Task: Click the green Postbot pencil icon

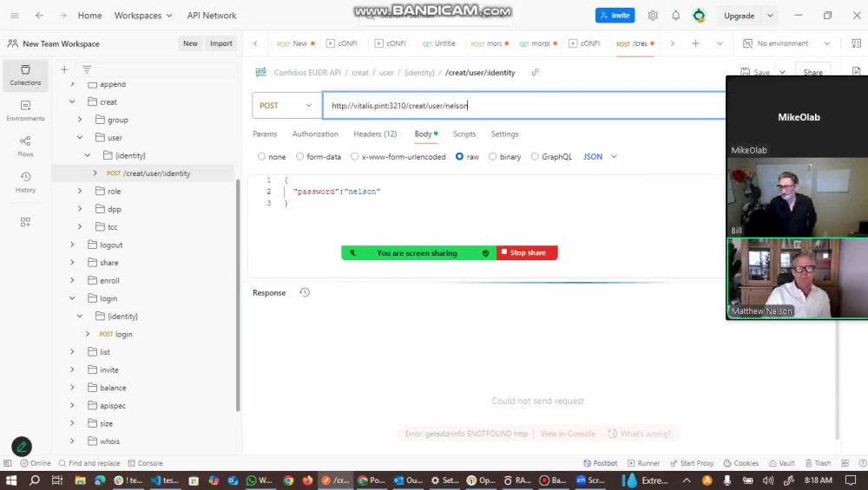Action: coord(22,447)
